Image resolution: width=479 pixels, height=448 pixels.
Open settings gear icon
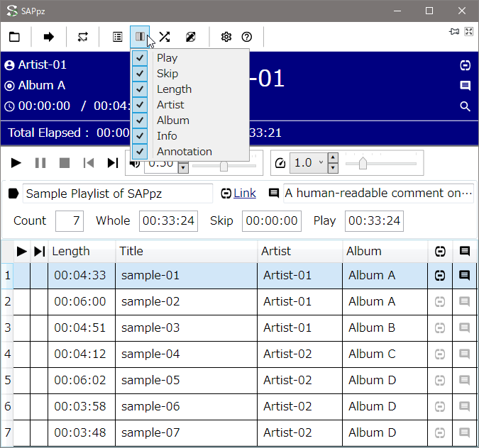coord(226,37)
